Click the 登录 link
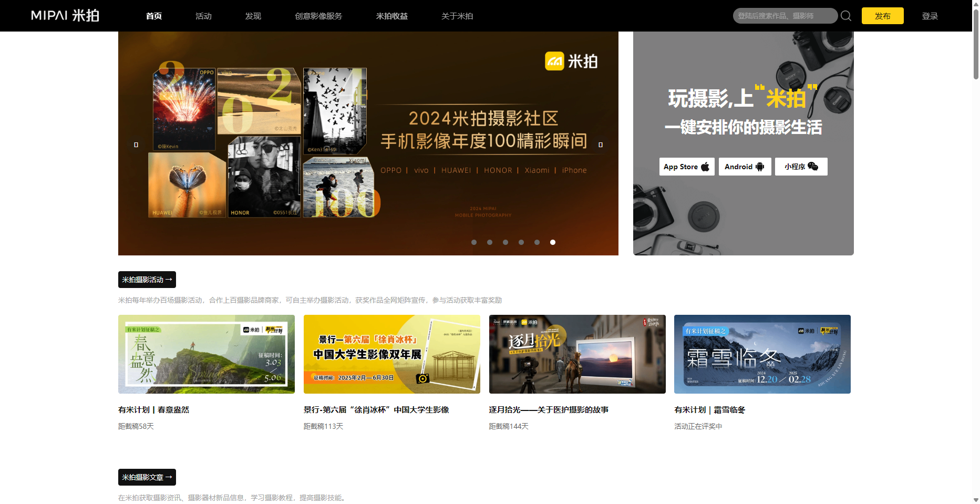Screen dimensions: 980x504 pyautogui.click(x=930, y=16)
